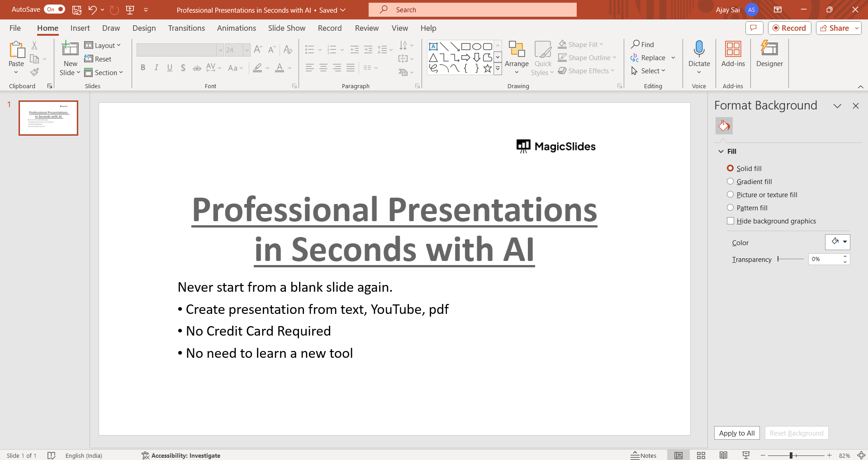This screenshot has width=868, height=460.
Task: Click the Fill paint bucket icon
Action: point(724,126)
